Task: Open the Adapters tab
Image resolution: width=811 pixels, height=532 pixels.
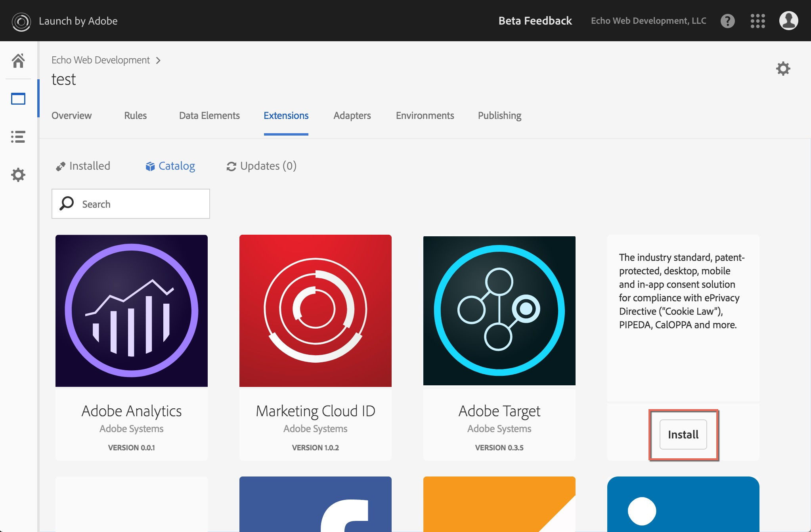Action: click(x=352, y=115)
